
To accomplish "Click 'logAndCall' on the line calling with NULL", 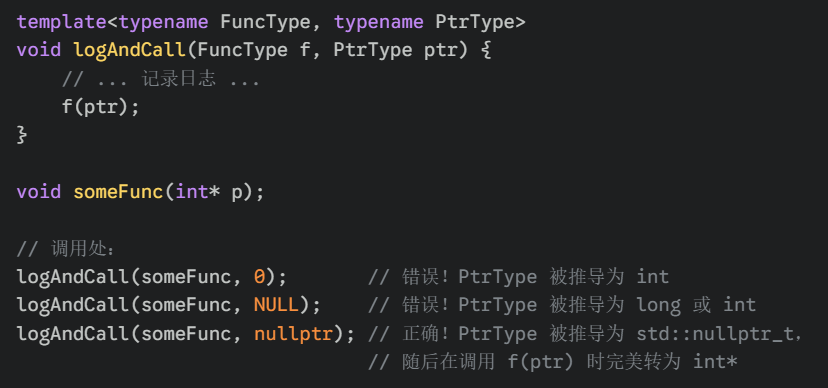I will pyautogui.click(x=73, y=305).
